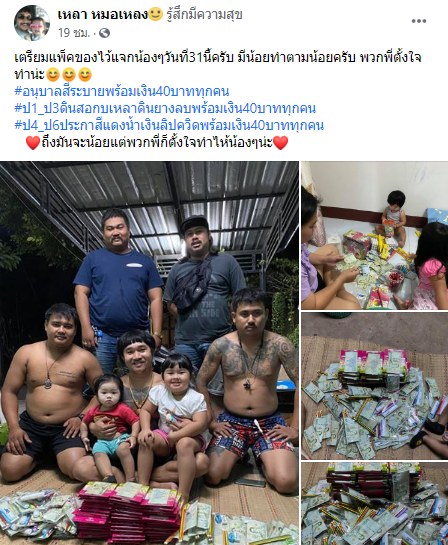Open the post options three-dot menu
Viewport: 448px width, 545px height.
418,21
